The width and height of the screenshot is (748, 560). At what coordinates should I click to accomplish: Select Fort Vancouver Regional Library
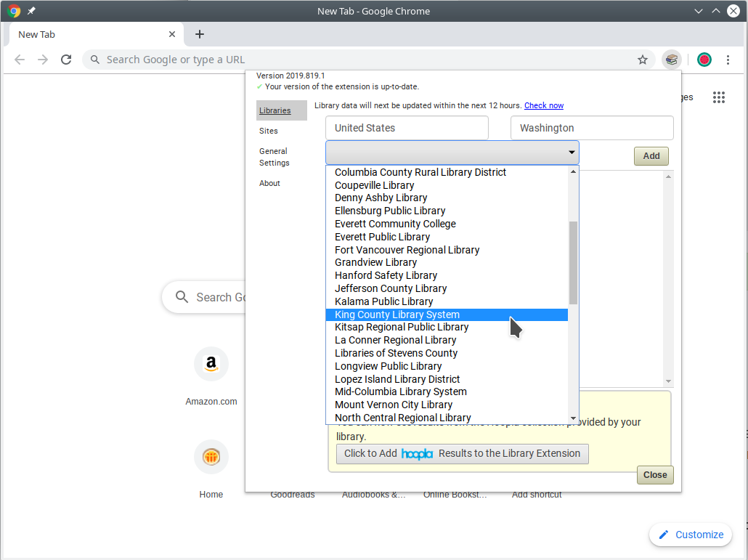click(x=447, y=250)
